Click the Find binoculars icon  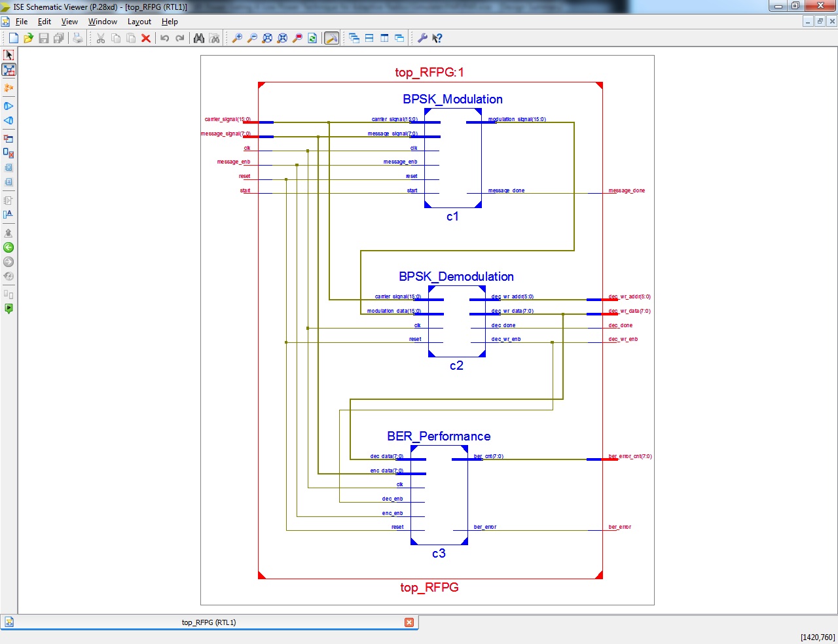coord(199,38)
